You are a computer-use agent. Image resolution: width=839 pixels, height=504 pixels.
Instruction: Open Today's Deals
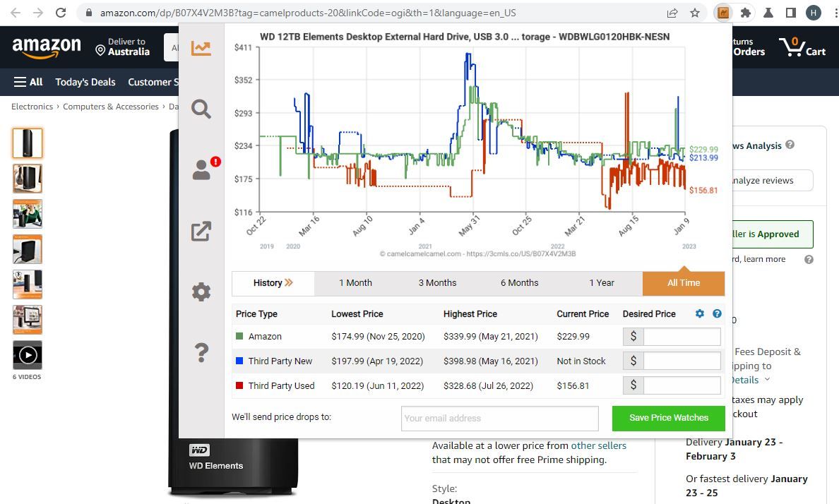[85, 82]
